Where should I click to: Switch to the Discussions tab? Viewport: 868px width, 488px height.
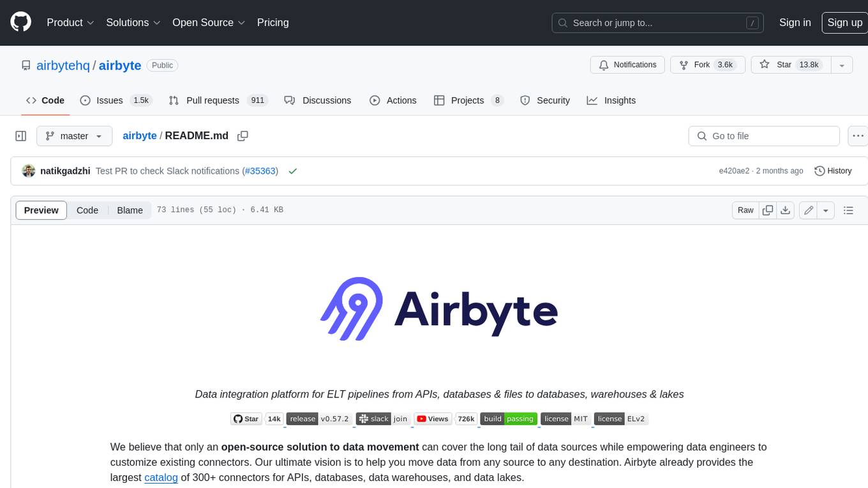318,100
